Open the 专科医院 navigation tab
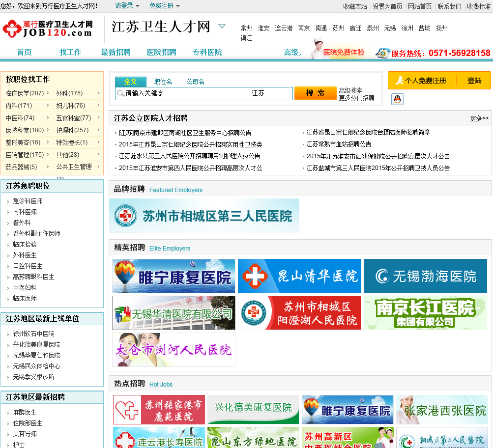This screenshot has width=493, height=448. click(207, 52)
